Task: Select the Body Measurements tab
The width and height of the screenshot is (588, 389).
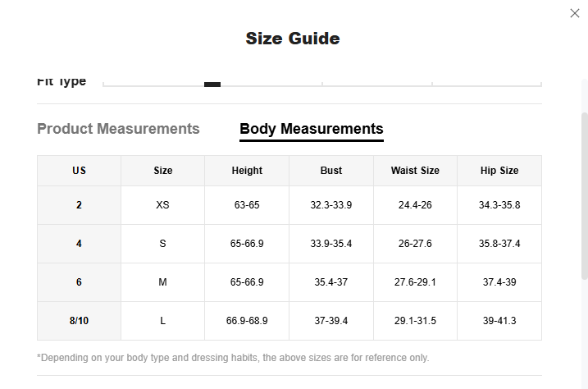Action: (x=311, y=129)
